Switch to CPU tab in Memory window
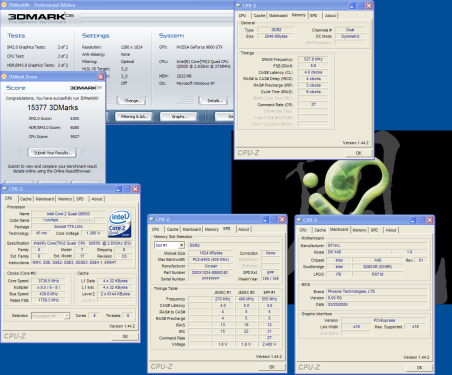Image resolution: width=452 pixels, height=375 pixels. tap(243, 15)
